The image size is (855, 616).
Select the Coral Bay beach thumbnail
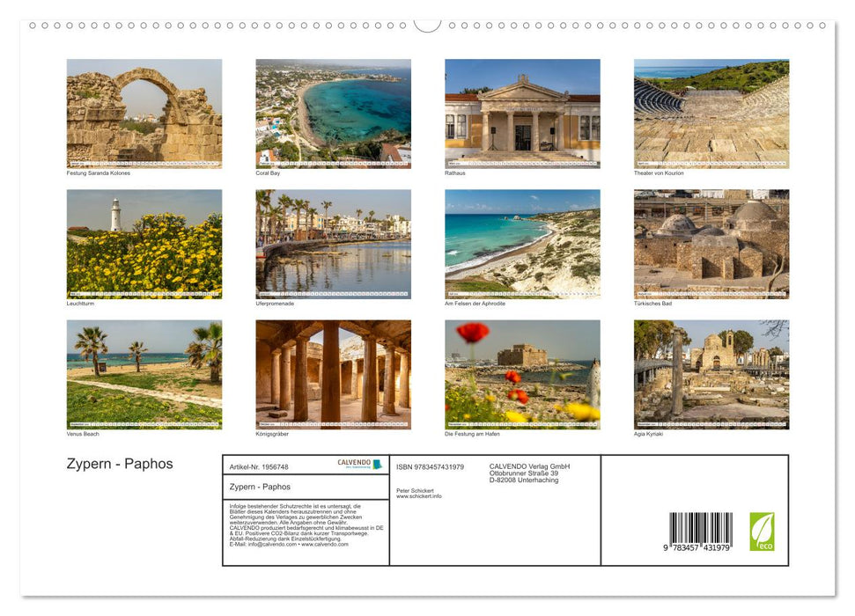coord(333,114)
